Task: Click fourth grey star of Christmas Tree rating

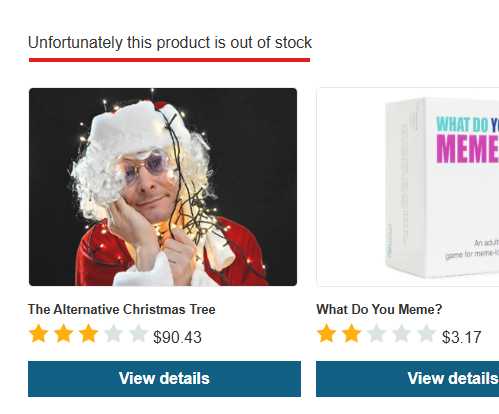Action: (x=113, y=333)
